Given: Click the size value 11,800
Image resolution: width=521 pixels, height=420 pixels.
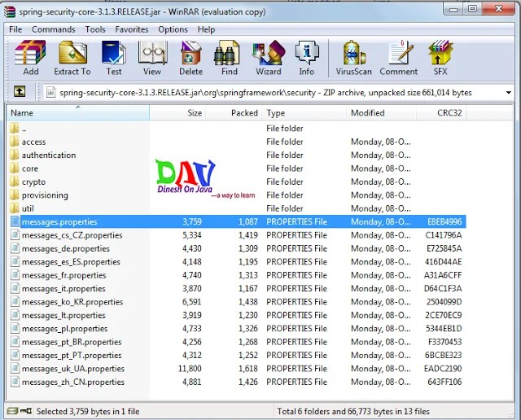Looking at the screenshot, I should pos(190,369).
